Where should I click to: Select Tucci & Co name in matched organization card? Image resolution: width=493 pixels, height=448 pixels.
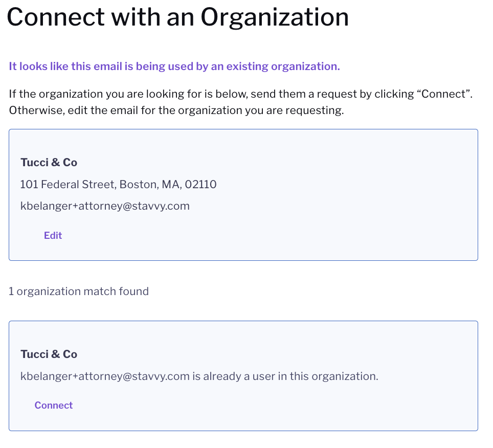(x=49, y=354)
